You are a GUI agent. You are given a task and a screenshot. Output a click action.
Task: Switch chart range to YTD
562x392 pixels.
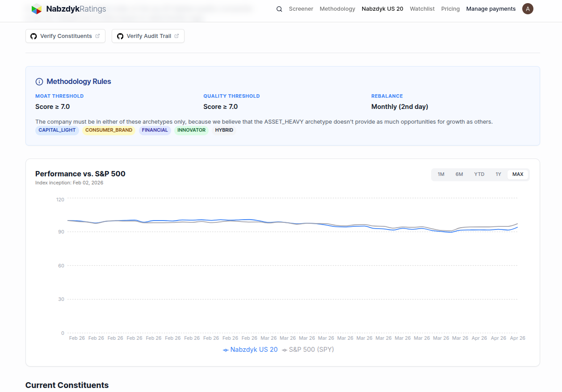tap(479, 175)
